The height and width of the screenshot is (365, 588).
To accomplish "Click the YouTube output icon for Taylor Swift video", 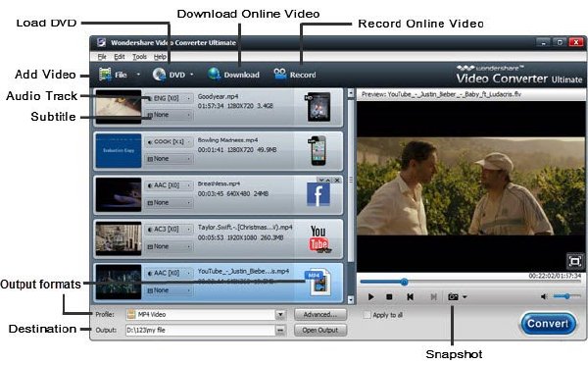I will (x=319, y=238).
